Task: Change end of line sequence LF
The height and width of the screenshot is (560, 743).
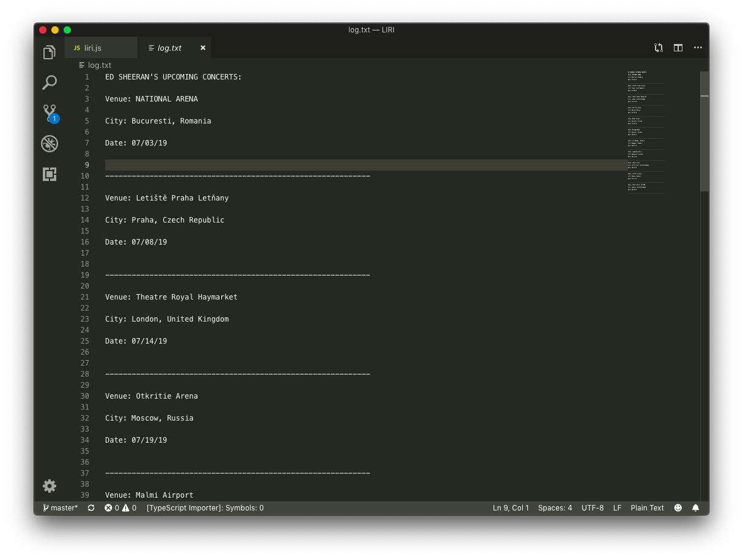Action: coord(617,508)
